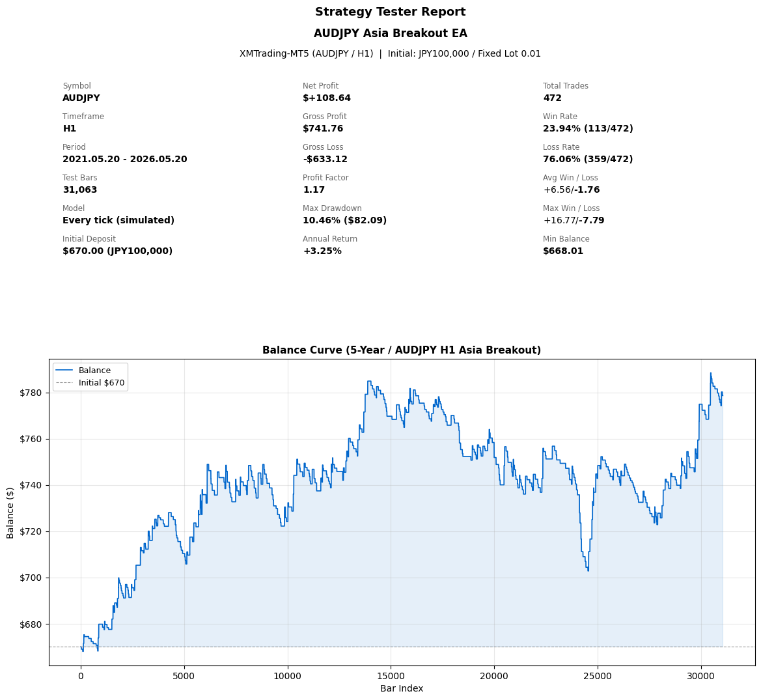Click the '$700' y-axis tick label

[x=31, y=578]
